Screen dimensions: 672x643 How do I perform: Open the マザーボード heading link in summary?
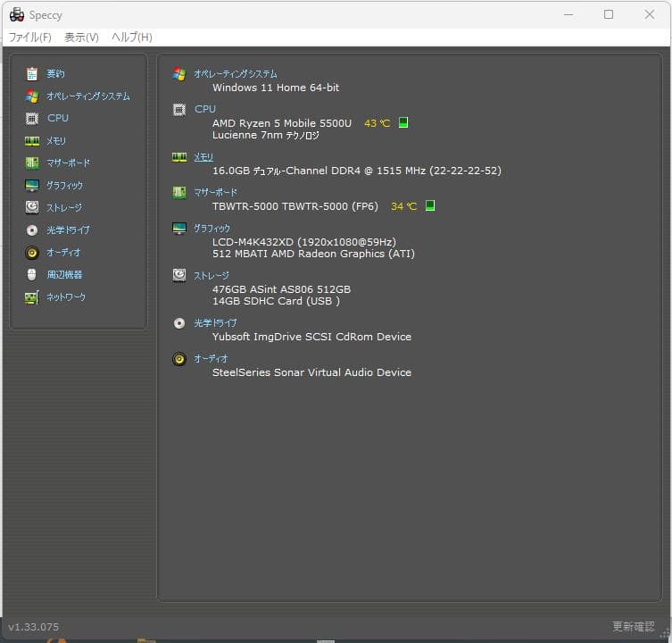216,193
